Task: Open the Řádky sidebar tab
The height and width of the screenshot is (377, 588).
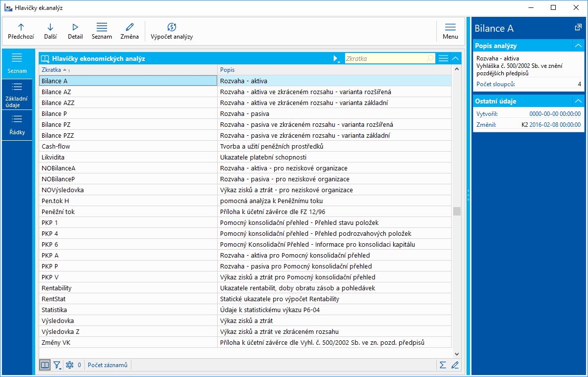Action: click(x=17, y=125)
